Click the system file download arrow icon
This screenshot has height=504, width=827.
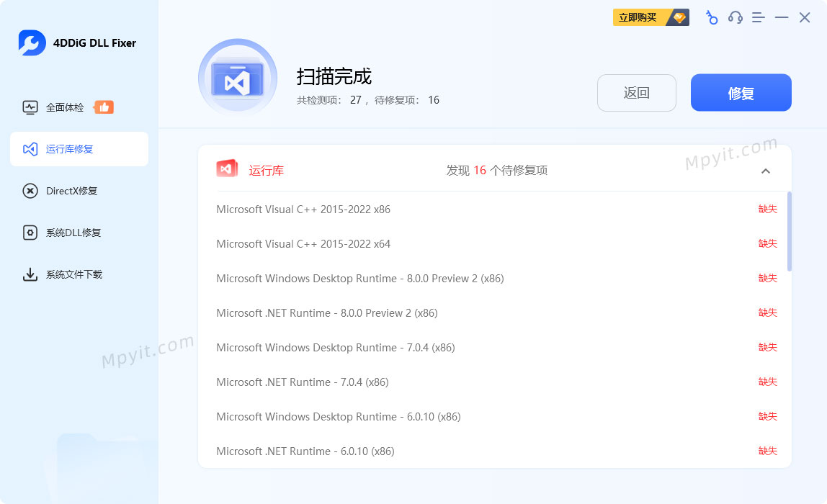[30, 274]
